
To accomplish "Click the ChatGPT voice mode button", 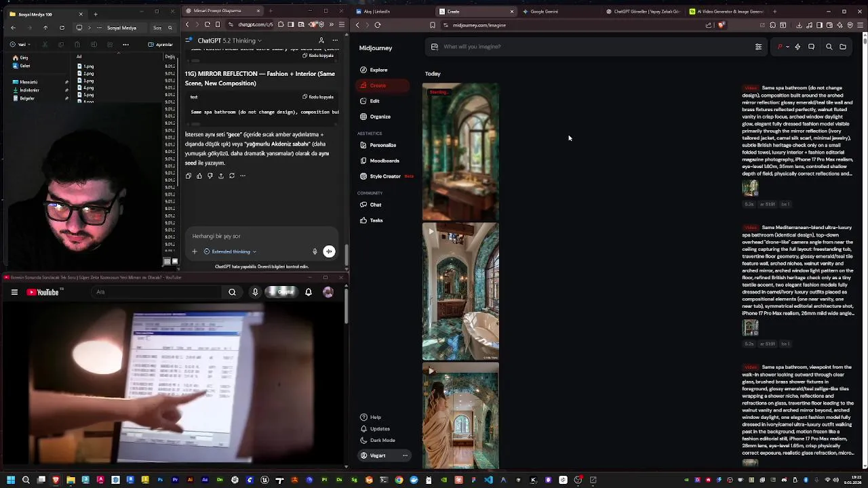I will click(329, 251).
